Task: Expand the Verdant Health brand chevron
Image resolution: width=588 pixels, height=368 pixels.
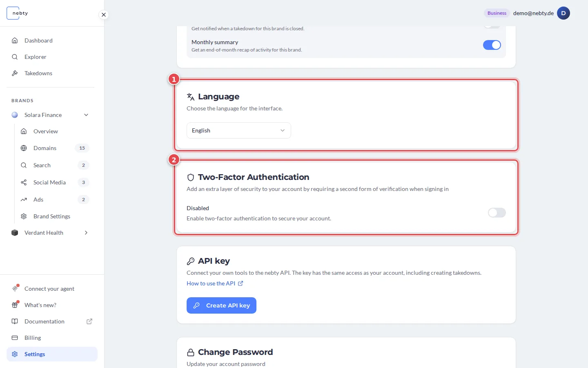Action: click(86, 233)
